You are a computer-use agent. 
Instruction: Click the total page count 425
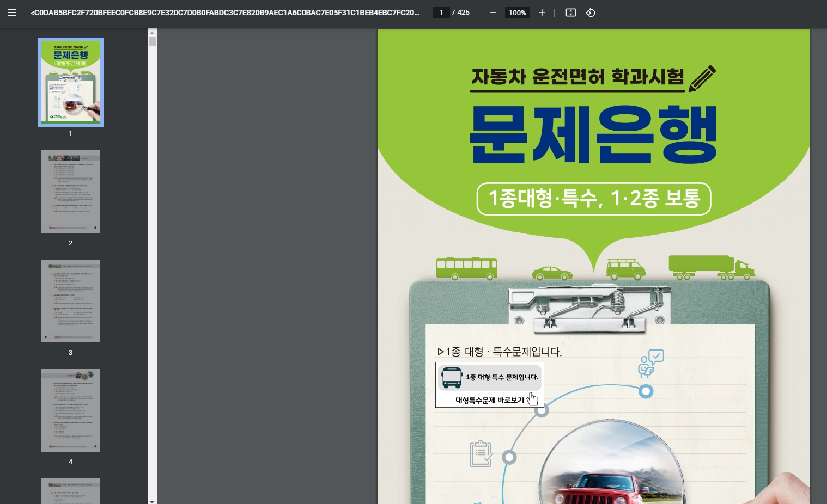click(x=464, y=13)
